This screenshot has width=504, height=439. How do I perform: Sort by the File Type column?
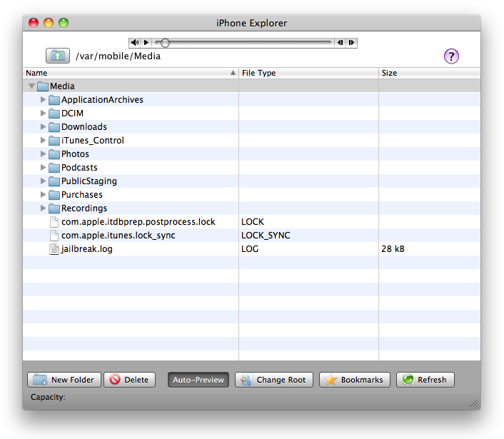coord(307,73)
